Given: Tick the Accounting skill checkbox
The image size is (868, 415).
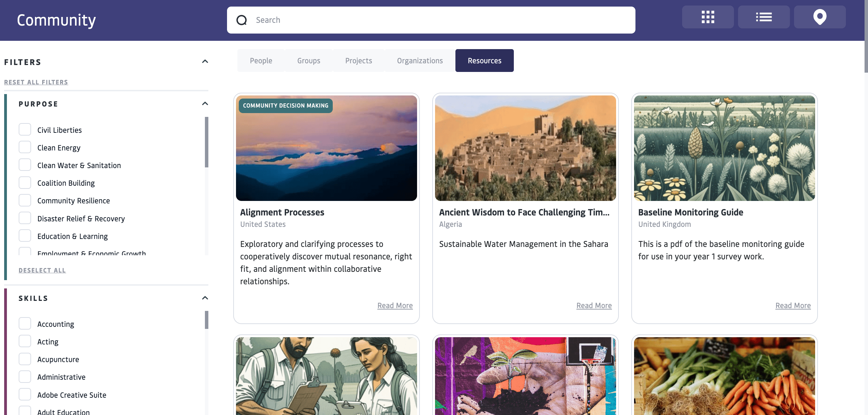Looking at the screenshot, I should pos(25,324).
